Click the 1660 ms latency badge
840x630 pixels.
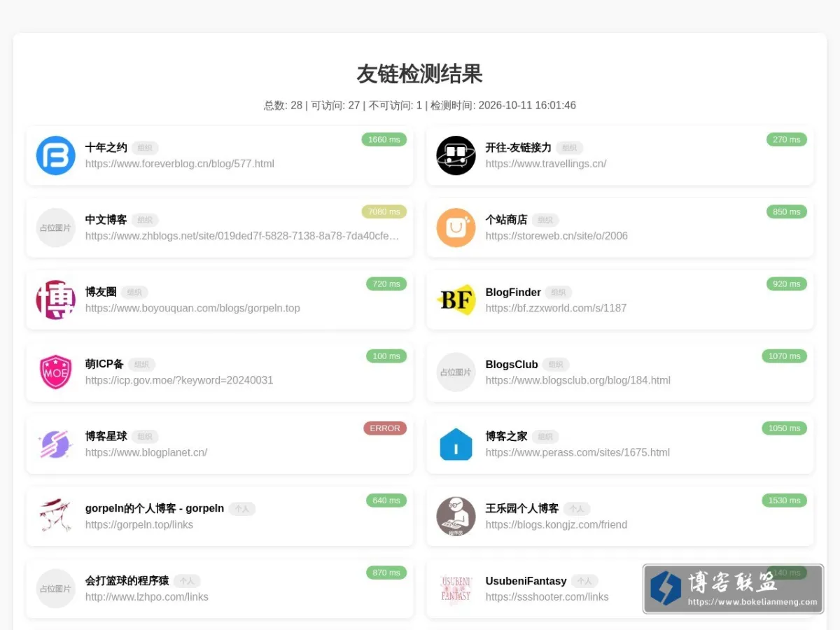pos(384,139)
